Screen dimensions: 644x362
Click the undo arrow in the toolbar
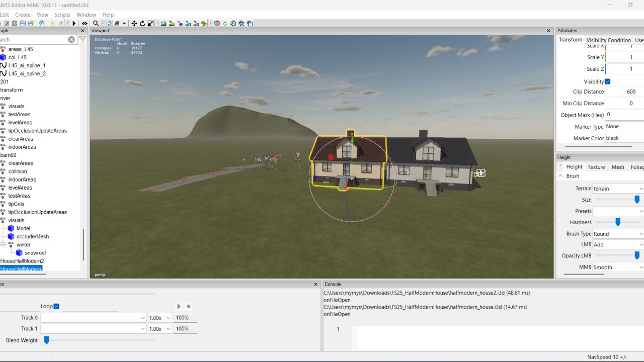coord(53,23)
